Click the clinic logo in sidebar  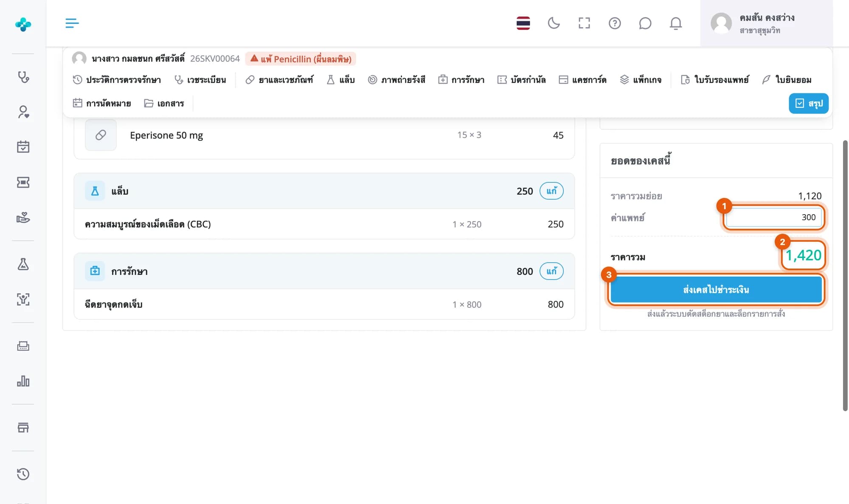[x=23, y=24]
